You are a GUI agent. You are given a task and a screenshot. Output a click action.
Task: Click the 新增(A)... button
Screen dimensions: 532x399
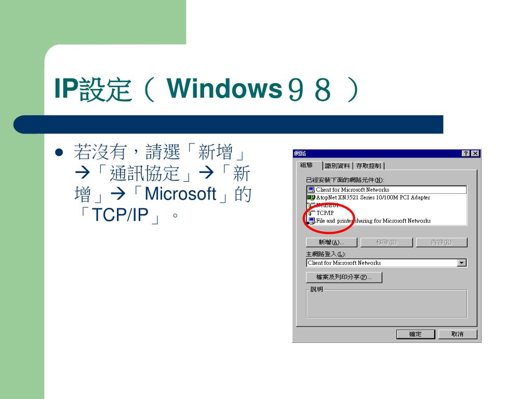[x=331, y=242]
